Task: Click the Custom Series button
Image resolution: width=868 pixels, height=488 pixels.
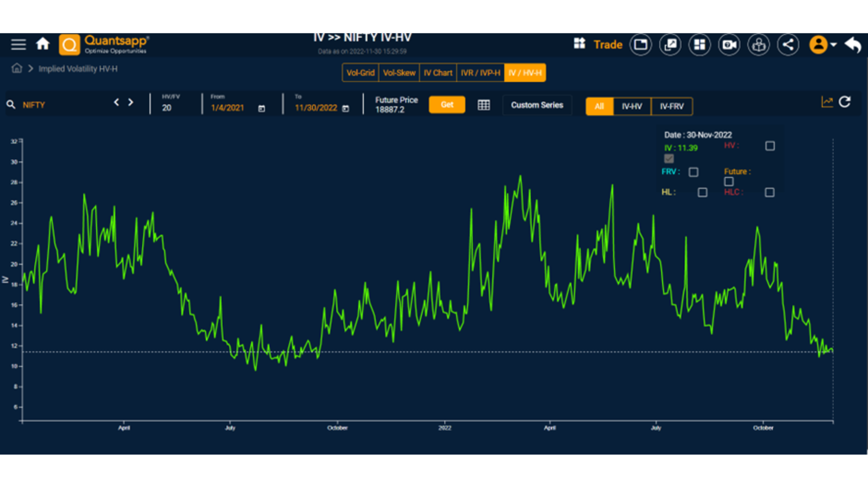Action: [537, 105]
